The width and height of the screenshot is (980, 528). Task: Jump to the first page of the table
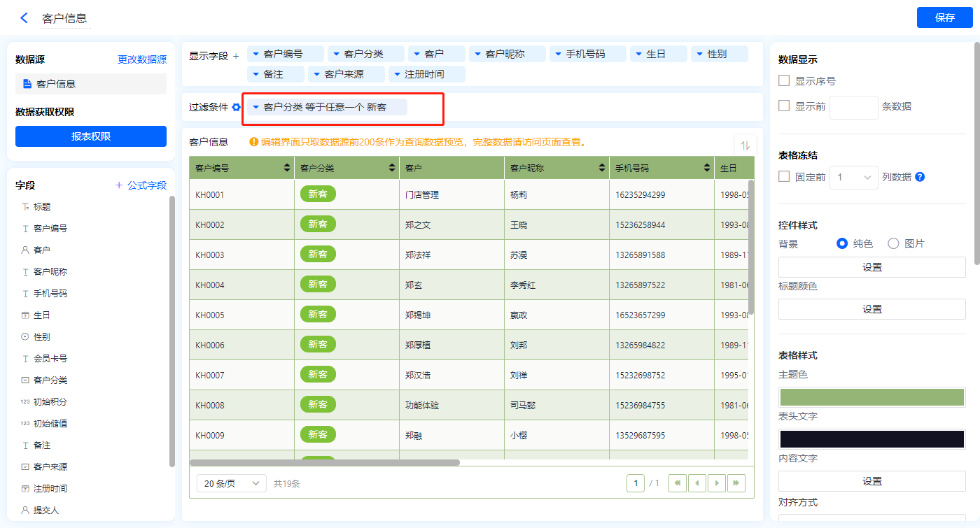[677, 483]
